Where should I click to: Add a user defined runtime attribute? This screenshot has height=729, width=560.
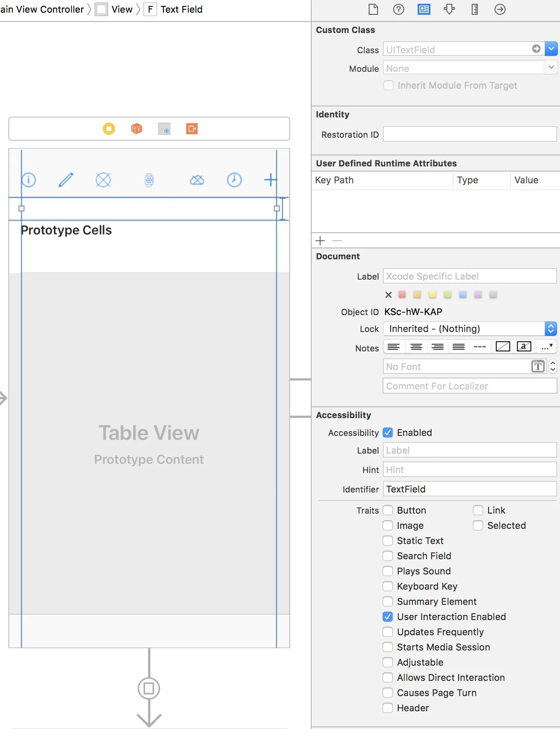point(321,241)
